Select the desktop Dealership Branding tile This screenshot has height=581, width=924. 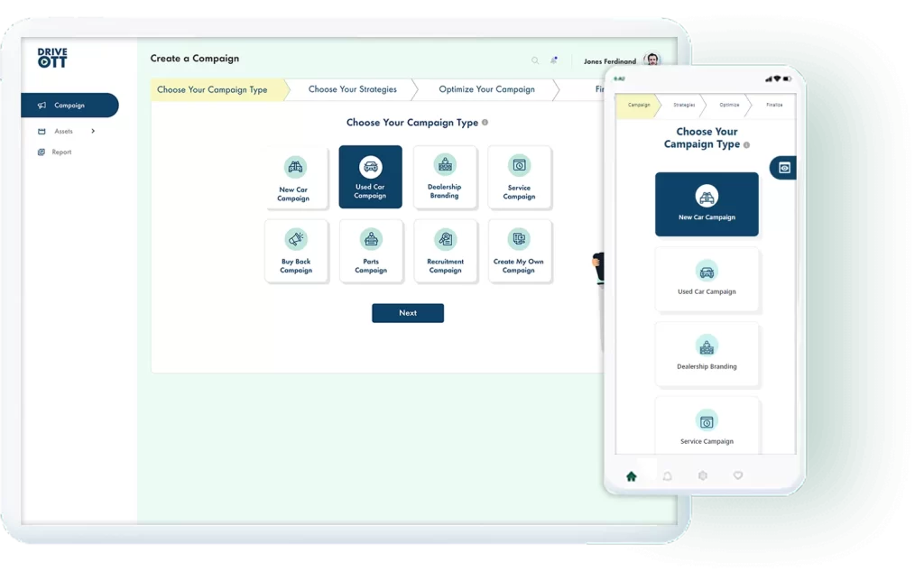click(x=445, y=178)
